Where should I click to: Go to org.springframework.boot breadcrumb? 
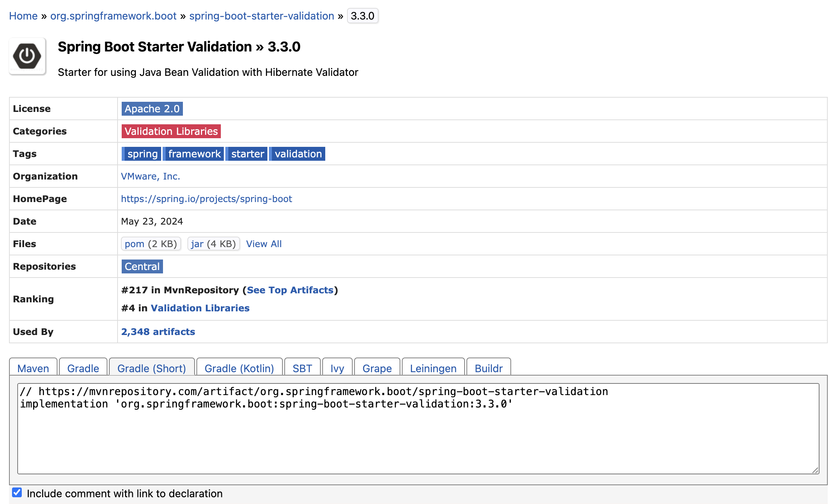(x=113, y=16)
